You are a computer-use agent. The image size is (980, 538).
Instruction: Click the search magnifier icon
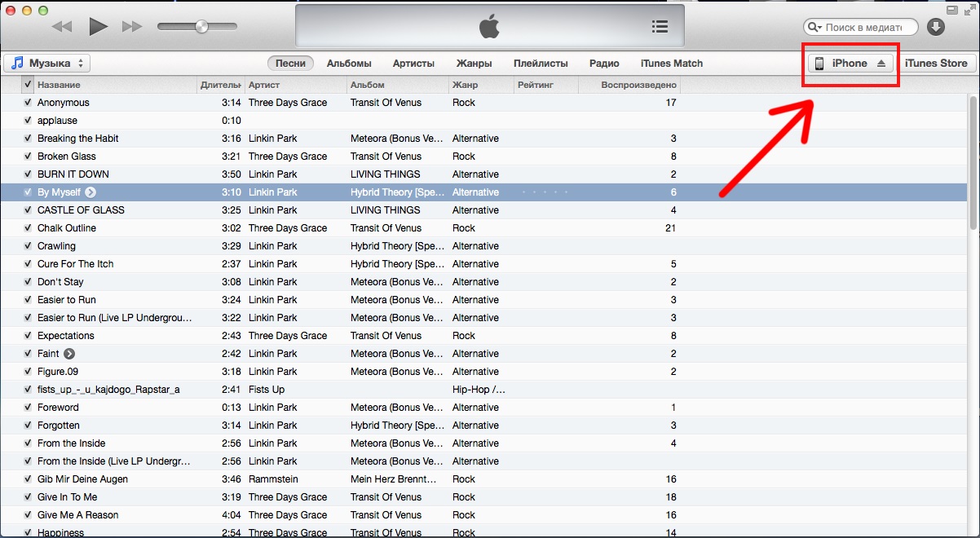click(814, 27)
